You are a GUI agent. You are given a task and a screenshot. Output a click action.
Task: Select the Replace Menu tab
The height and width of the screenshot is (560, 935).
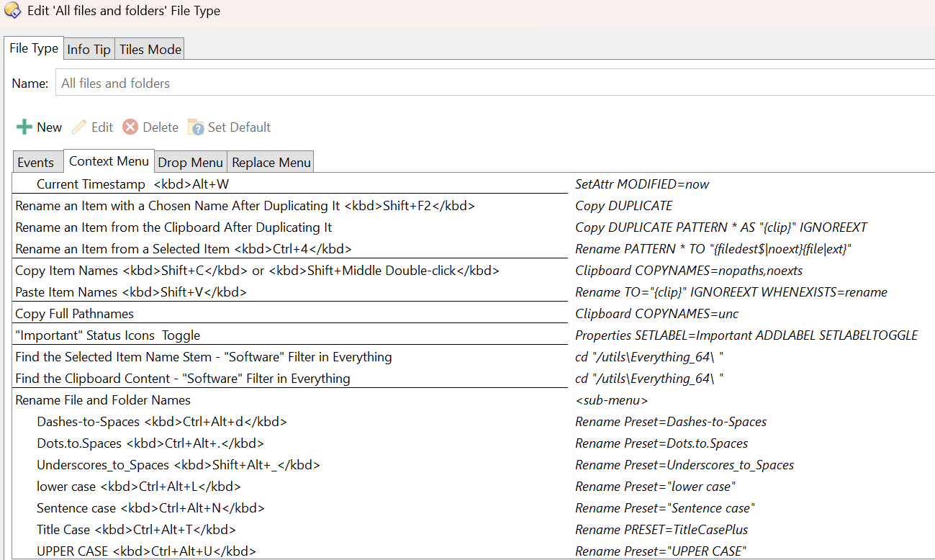[x=270, y=161]
